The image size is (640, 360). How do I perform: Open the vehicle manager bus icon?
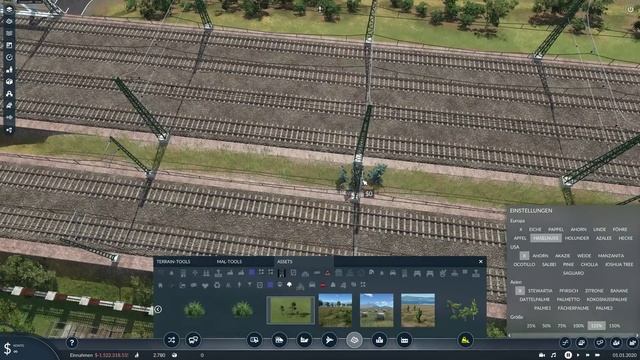(193, 340)
